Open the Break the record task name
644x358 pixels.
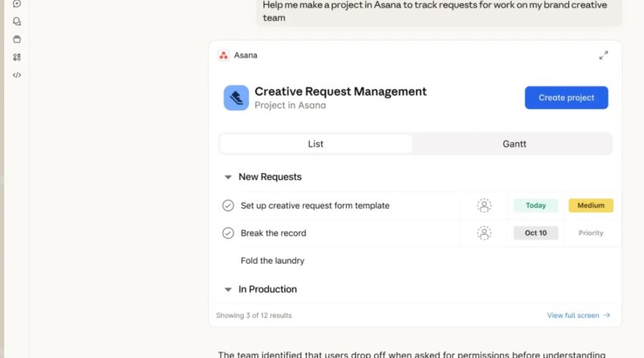tap(274, 232)
